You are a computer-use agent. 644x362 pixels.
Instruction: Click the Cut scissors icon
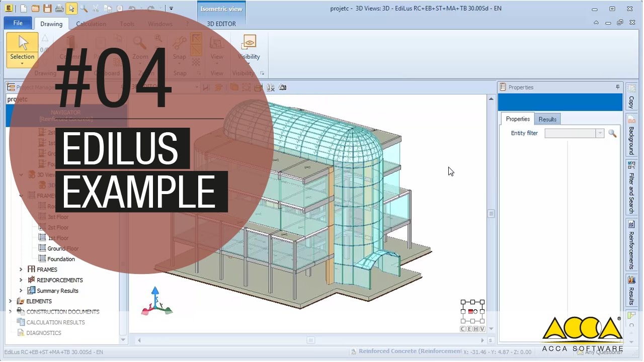96,9
